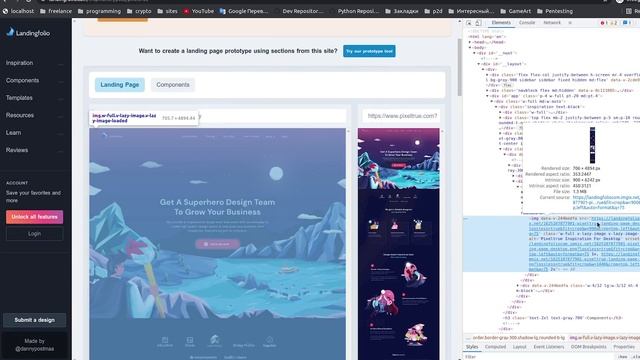Image resolution: width=640 pixels, height=360 pixels.
Task: Click the blue issues count badge
Action: coord(627,23)
